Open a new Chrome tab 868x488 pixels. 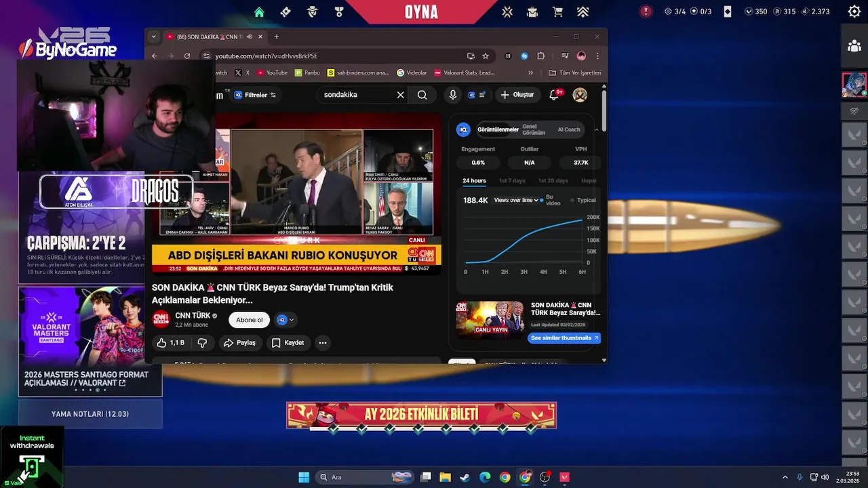(x=276, y=37)
